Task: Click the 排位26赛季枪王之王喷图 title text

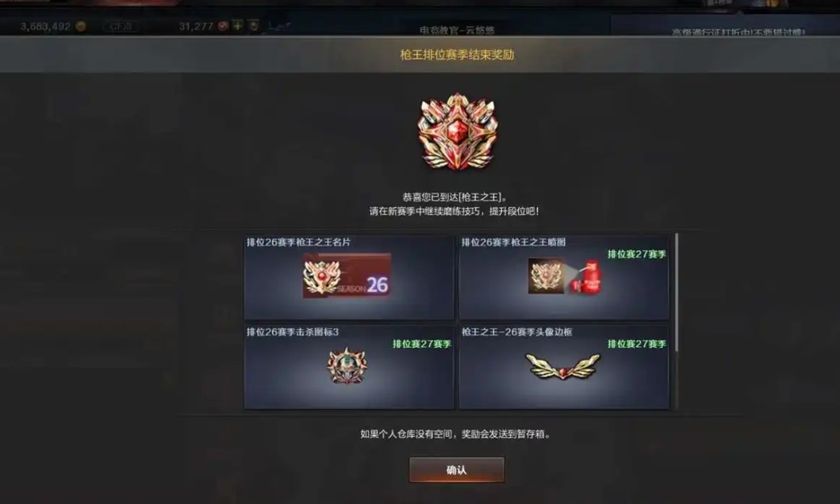Action: click(x=513, y=242)
